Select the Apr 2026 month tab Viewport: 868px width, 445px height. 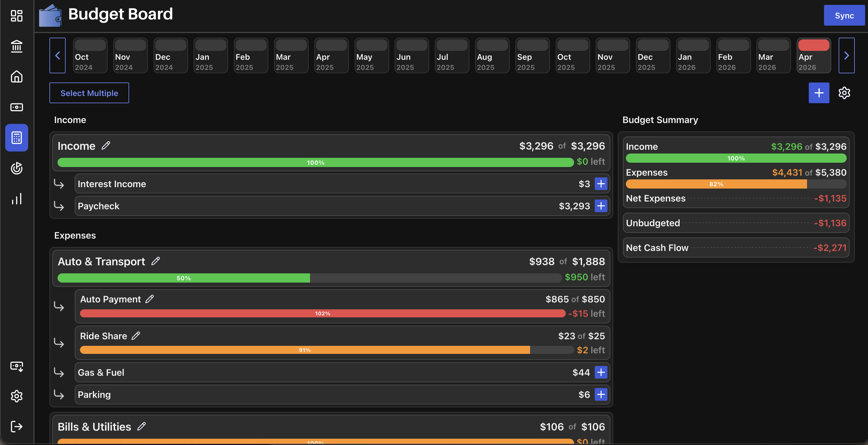coord(814,55)
